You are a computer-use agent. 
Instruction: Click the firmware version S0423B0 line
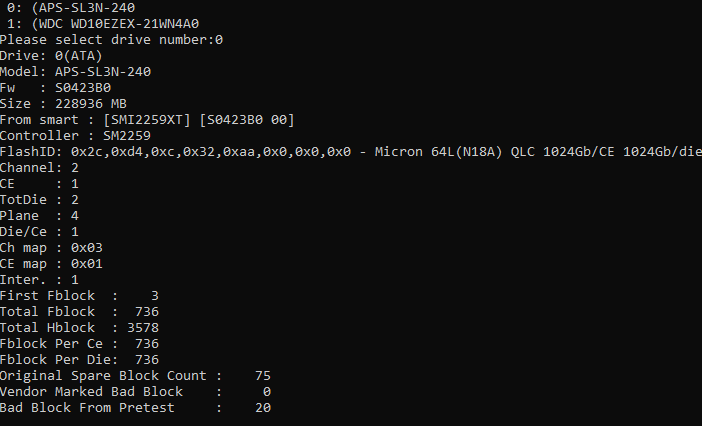coord(56,88)
